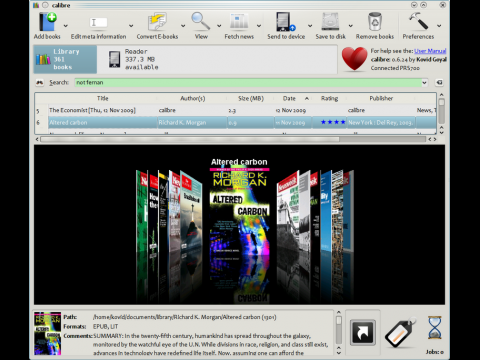The image size is (480, 360).
Task: Sort by the Publisher column header
Action: click(x=381, y=98)
